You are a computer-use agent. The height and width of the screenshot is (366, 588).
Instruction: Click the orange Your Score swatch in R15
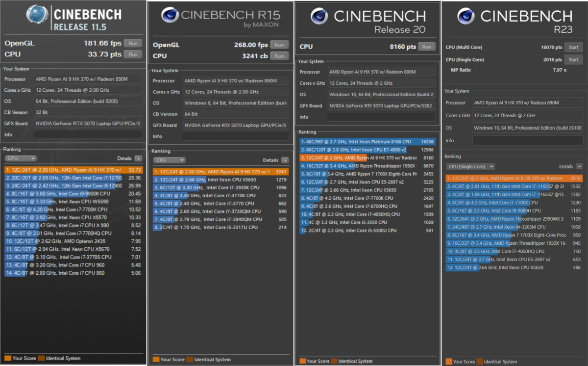click(156, 359)
